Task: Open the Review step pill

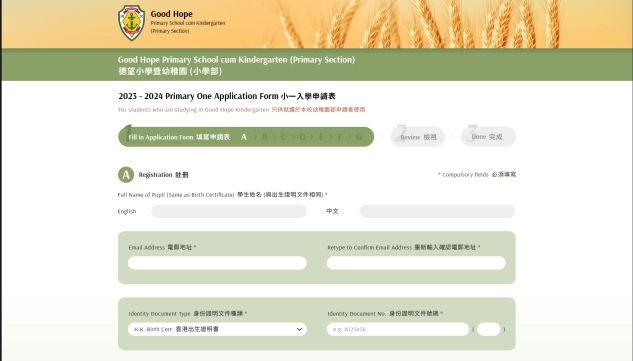Action: (x=418, y=137)
